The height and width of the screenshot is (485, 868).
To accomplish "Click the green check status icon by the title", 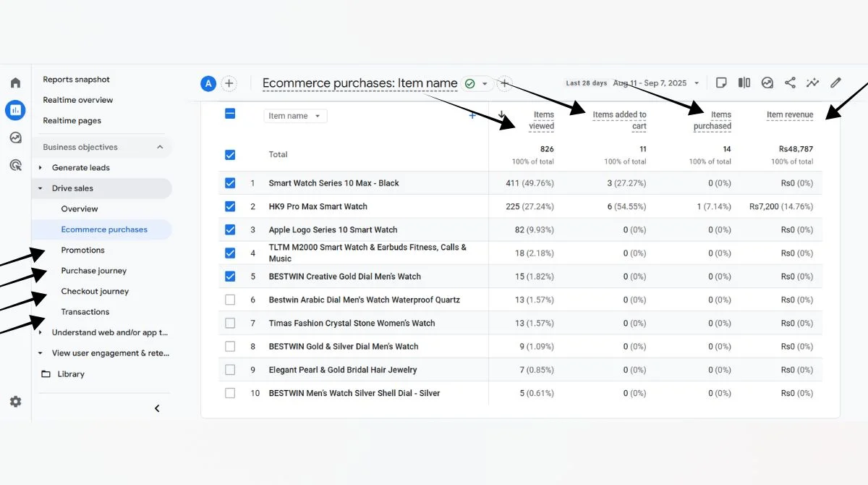I will [x=470, y=83].
